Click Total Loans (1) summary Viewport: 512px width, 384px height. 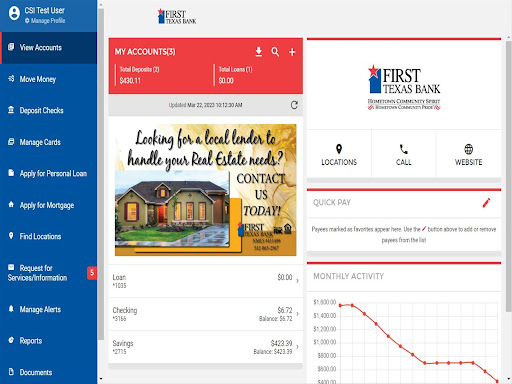tap(235, 75)
